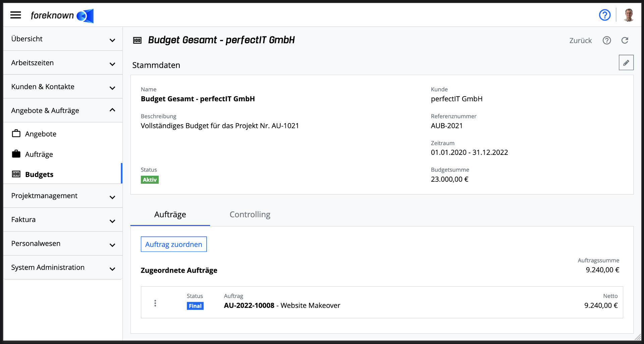644x344 pixels.
Task: Click budget sum 23.000,00 €
Action: click(449, 179)
